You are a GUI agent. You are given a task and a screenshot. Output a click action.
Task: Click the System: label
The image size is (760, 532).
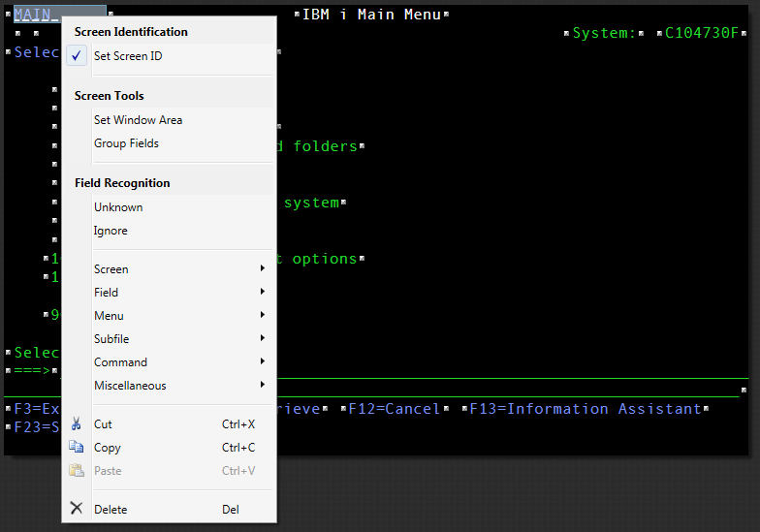tap(603, 33)
